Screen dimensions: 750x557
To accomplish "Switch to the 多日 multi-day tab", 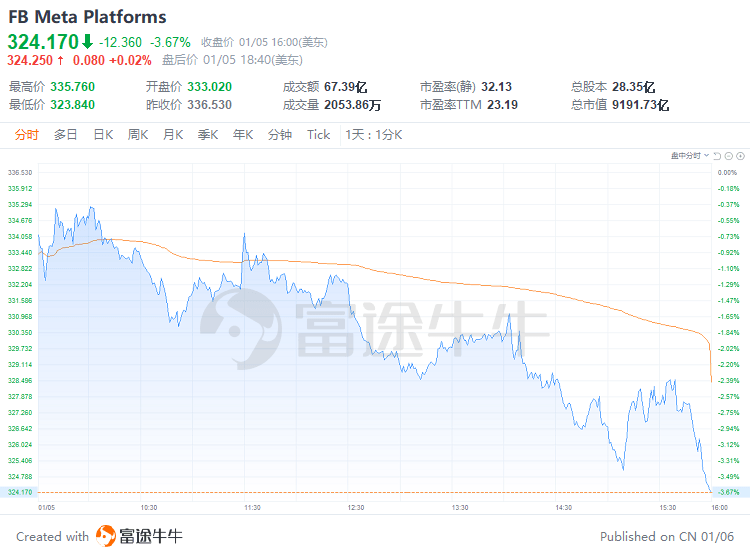I will point(66,135).
